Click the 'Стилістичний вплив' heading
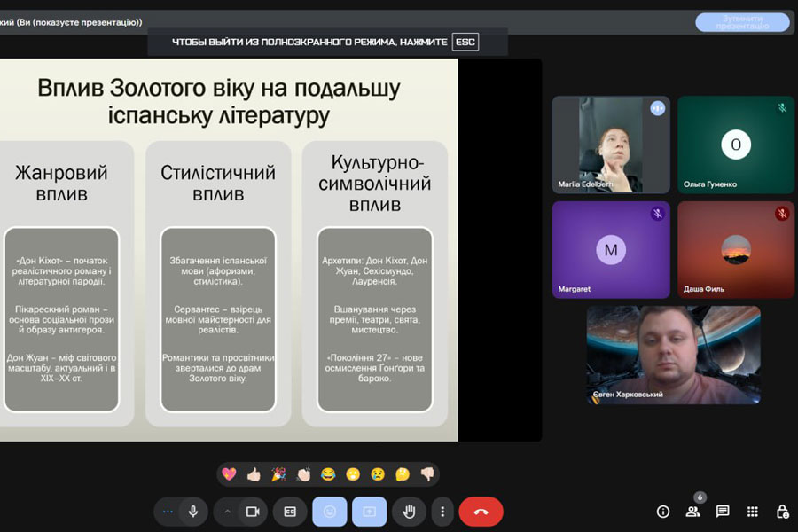 point(218,184)
